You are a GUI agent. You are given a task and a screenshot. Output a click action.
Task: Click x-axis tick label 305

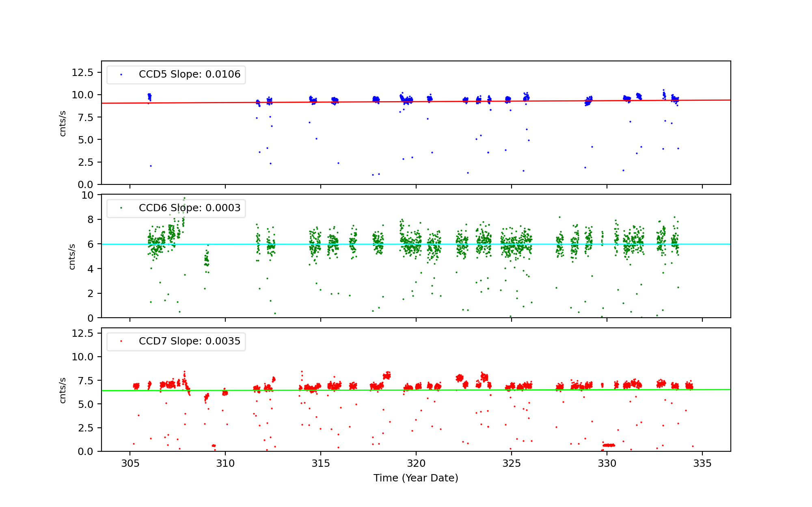pos(130,464)
